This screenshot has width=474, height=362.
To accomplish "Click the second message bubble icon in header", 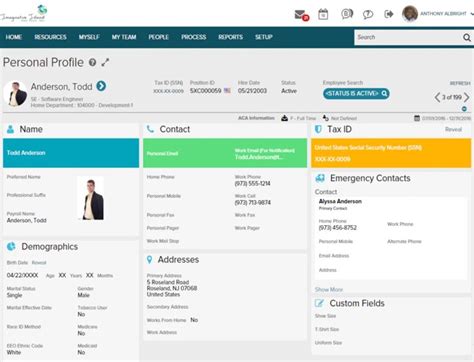I will click(x=347, y=14).
